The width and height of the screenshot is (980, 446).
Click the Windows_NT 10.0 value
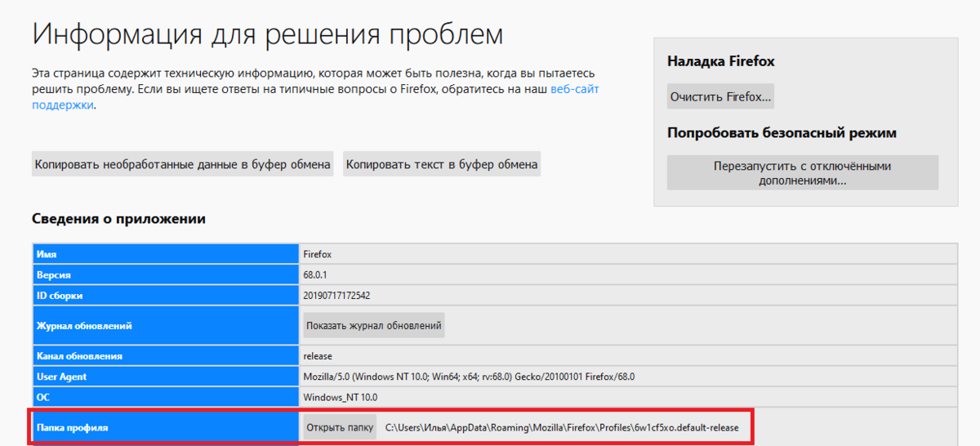click(341, 397)
